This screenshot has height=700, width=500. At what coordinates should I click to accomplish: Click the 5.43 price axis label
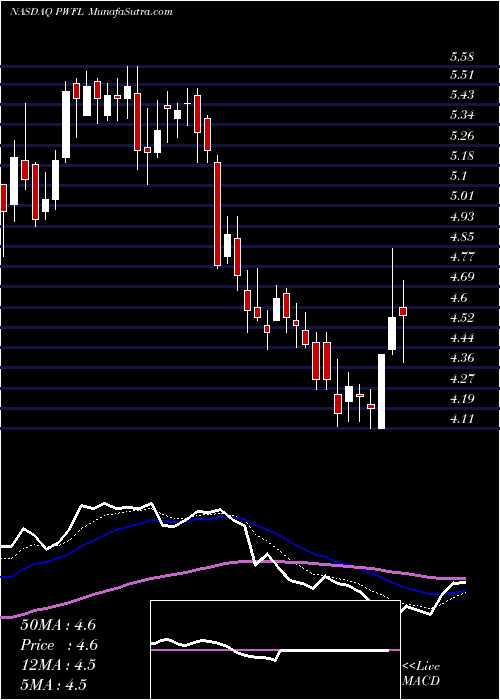(x=462, y=95)
